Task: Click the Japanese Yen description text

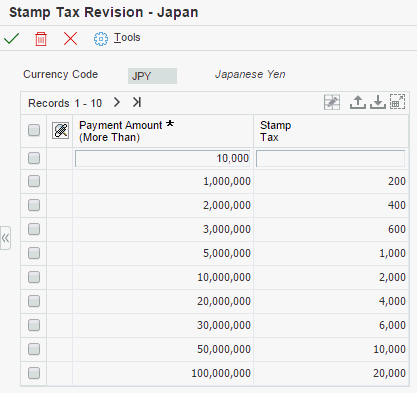Action: click(250, 74)
